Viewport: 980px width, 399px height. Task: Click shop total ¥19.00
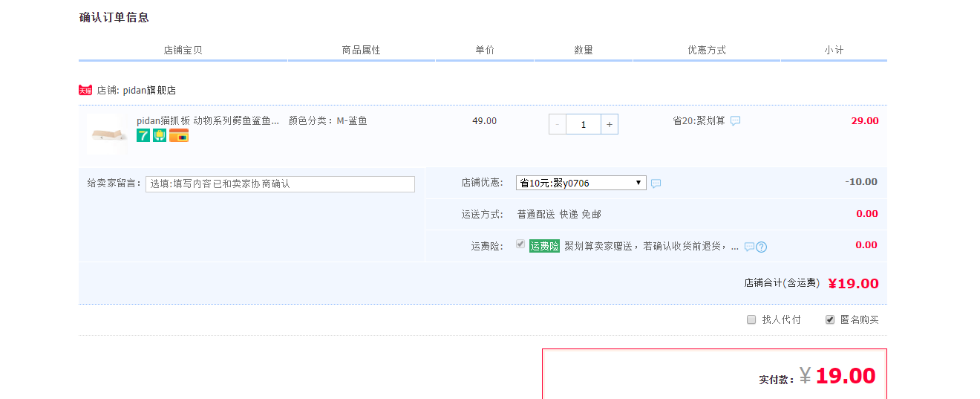(x=853, y=283)
